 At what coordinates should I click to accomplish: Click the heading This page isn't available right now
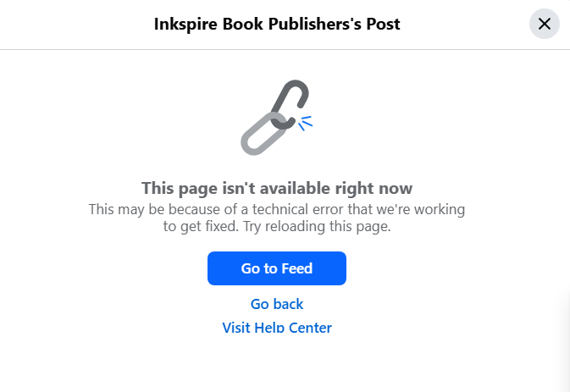pyautogui.click(x=277, y=188)
